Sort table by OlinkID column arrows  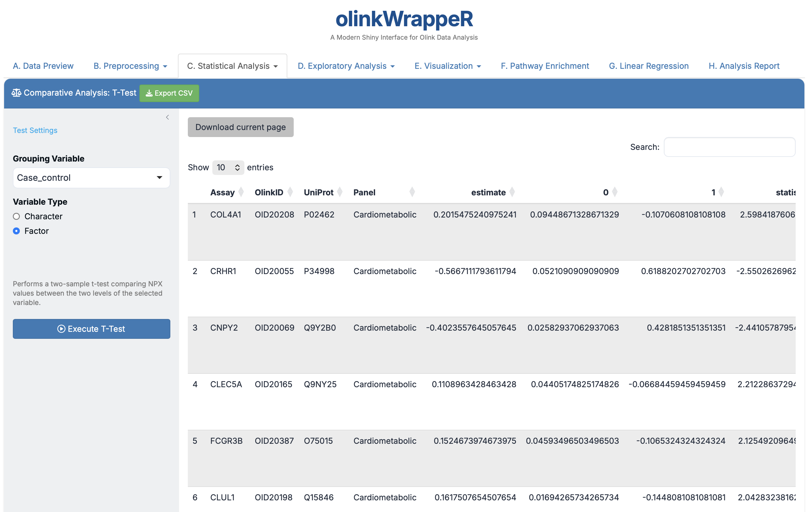click(290, 192)
